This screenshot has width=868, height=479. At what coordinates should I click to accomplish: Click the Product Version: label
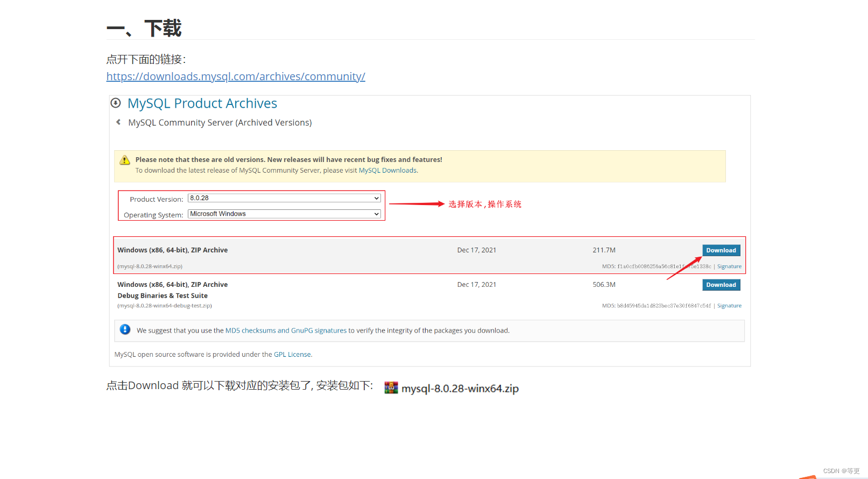[x=157, y=199]
